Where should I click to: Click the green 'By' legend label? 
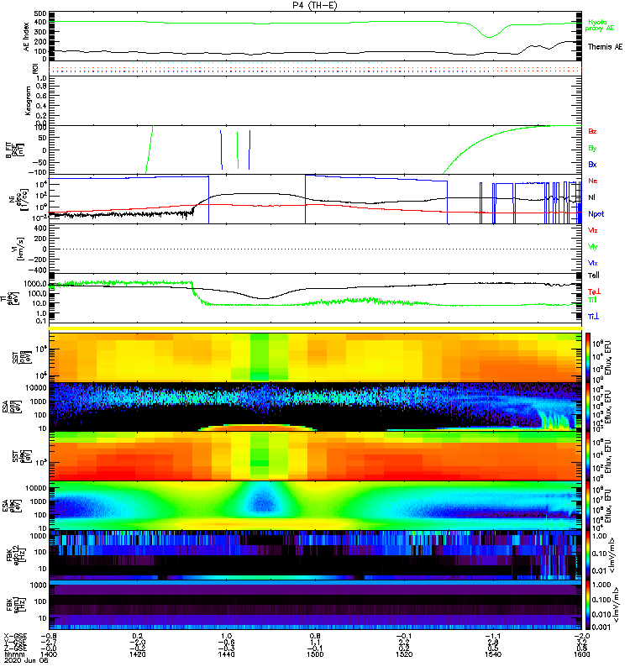(x=592, y=149)
